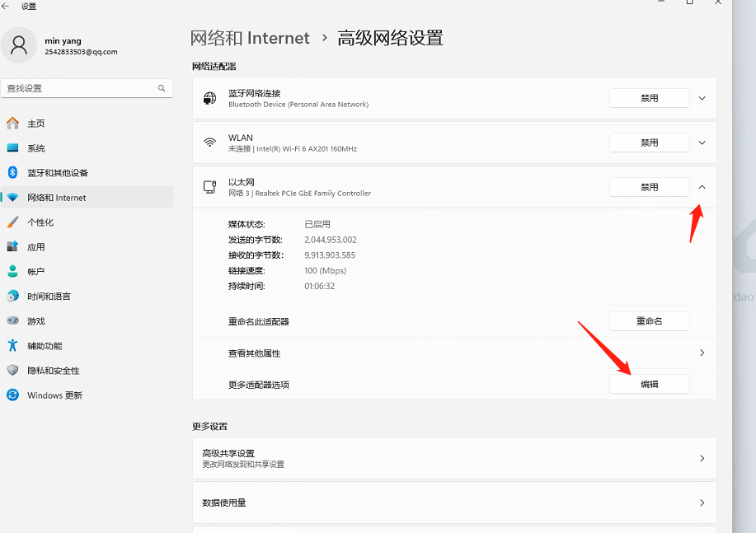The height and width of the screenshot is (533, 756).
Task: Click the Windows 更新 sync icon
Action: coord(12,395)
